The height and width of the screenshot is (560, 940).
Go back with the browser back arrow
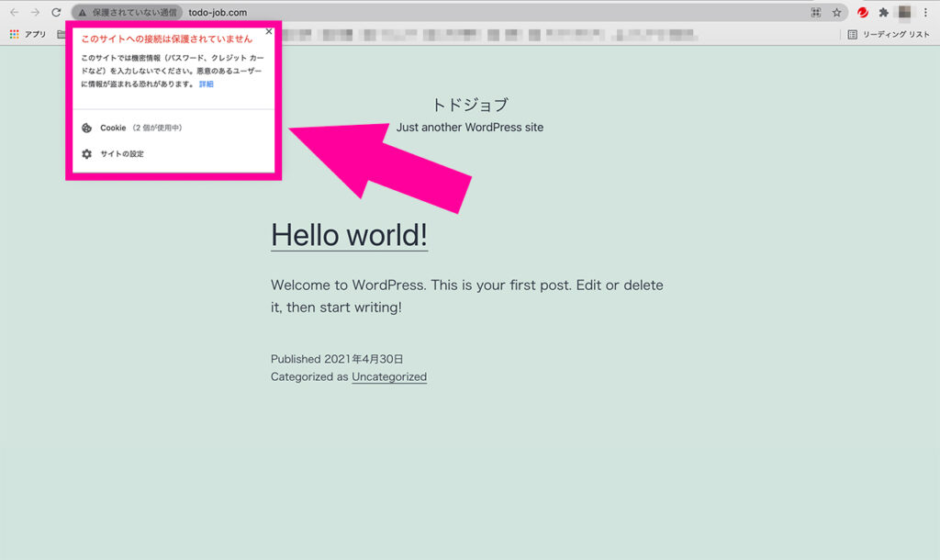(15, 12)
